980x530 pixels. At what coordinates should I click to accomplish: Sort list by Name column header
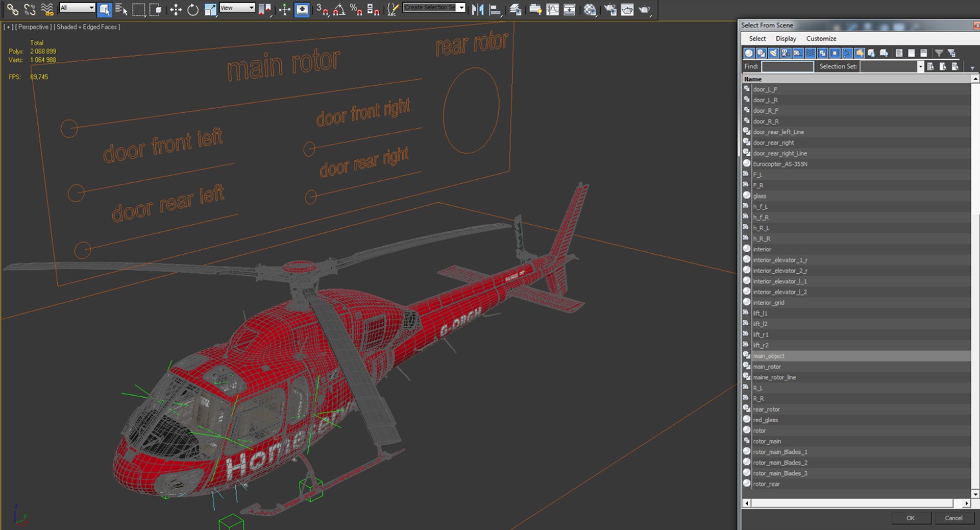click(856, 79)
